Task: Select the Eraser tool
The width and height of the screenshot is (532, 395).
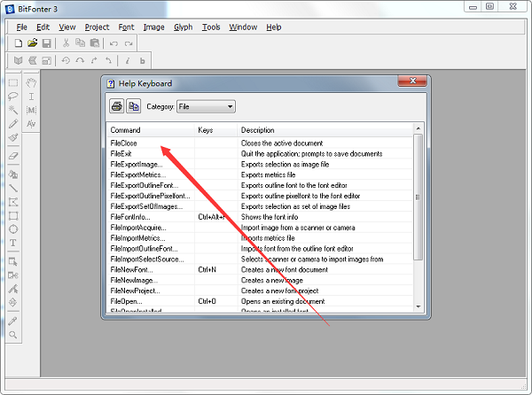Action: 13,156
